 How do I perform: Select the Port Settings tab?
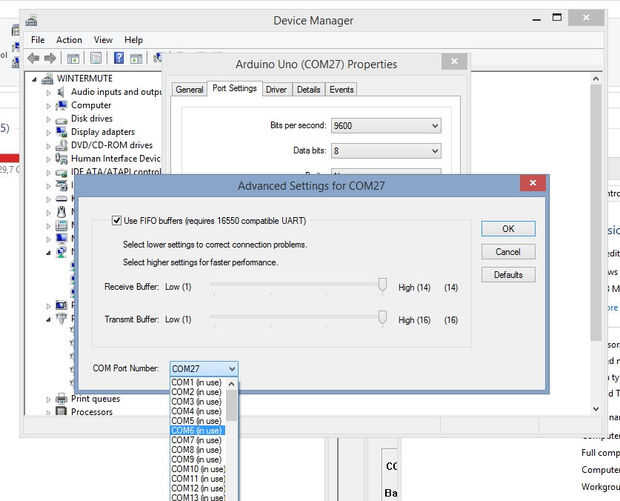tap(234, 88)
